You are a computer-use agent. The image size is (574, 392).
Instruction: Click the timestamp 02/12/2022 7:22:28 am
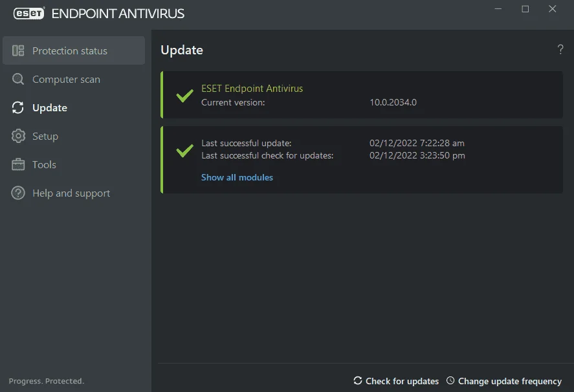point(417,143)
